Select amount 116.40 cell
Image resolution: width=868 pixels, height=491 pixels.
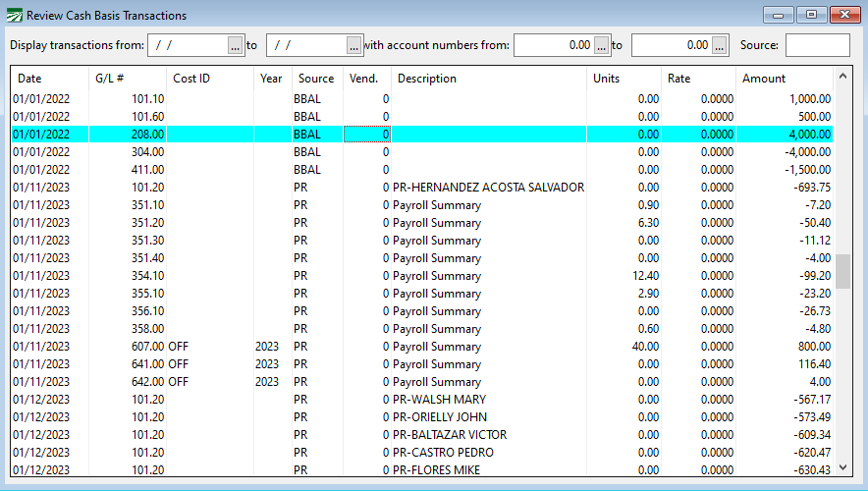pos(785,364)
